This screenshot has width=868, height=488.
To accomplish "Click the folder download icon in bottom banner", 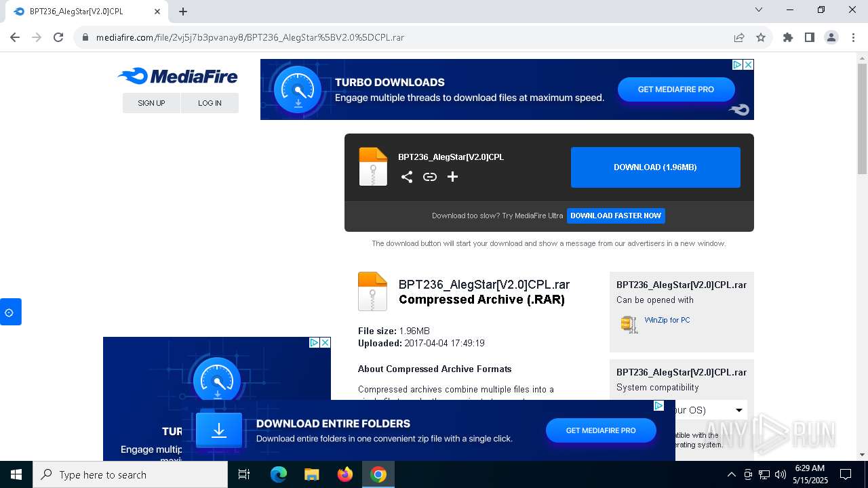I will [219, 431].
